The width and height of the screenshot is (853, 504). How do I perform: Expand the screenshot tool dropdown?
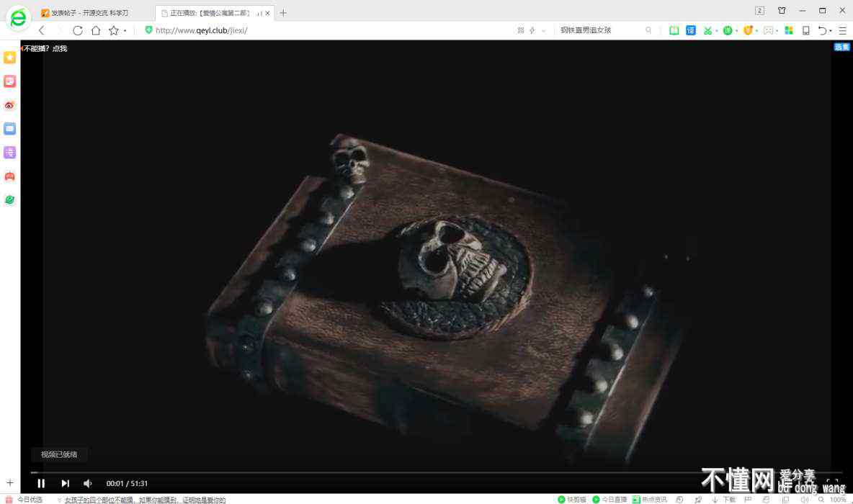coord(716,31)
